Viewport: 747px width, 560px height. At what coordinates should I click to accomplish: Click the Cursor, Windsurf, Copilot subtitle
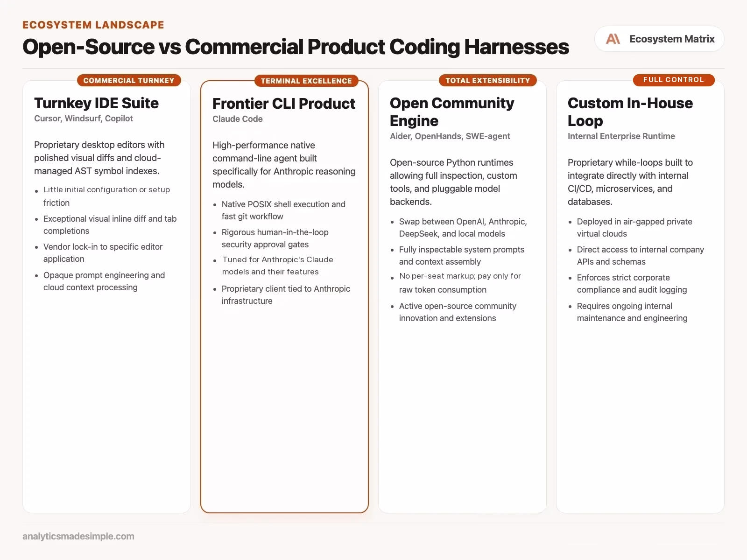point(84,118)
